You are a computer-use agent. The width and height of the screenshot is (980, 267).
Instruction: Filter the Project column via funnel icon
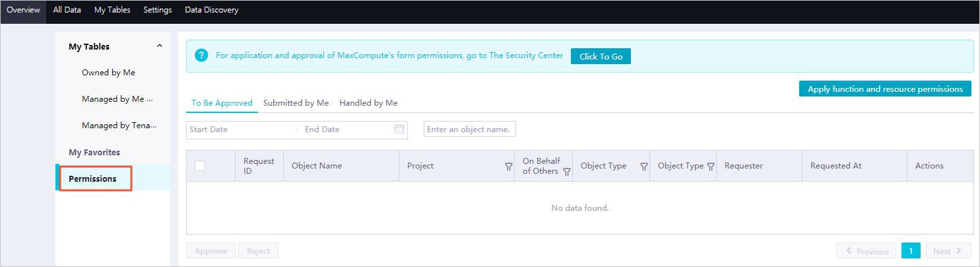tap(508, 167)
